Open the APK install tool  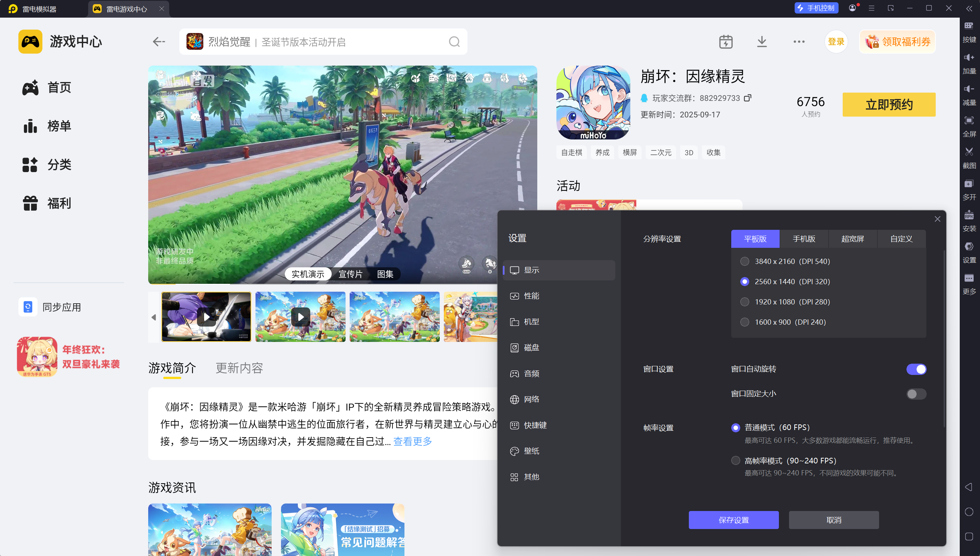click(x=969, y=215)
